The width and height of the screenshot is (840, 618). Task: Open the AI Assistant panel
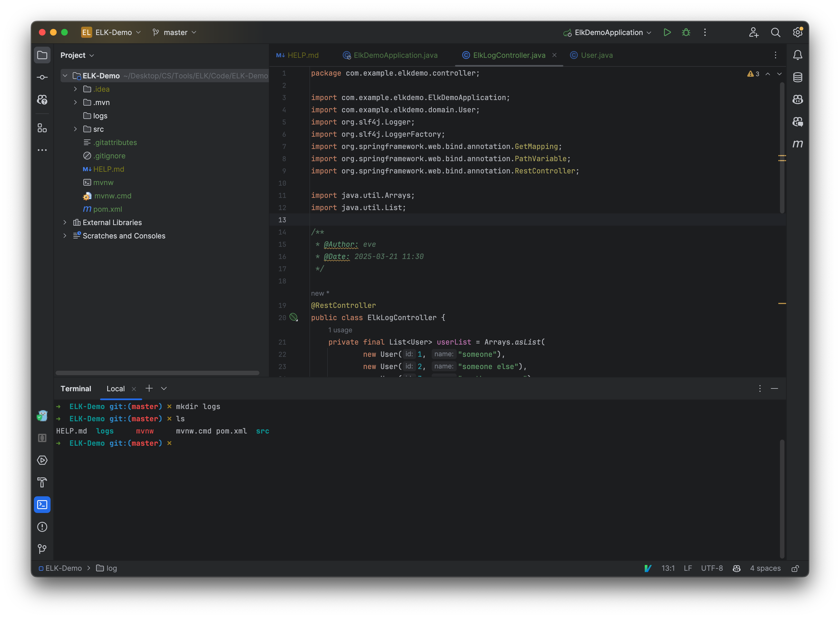[x=797, y=122]
